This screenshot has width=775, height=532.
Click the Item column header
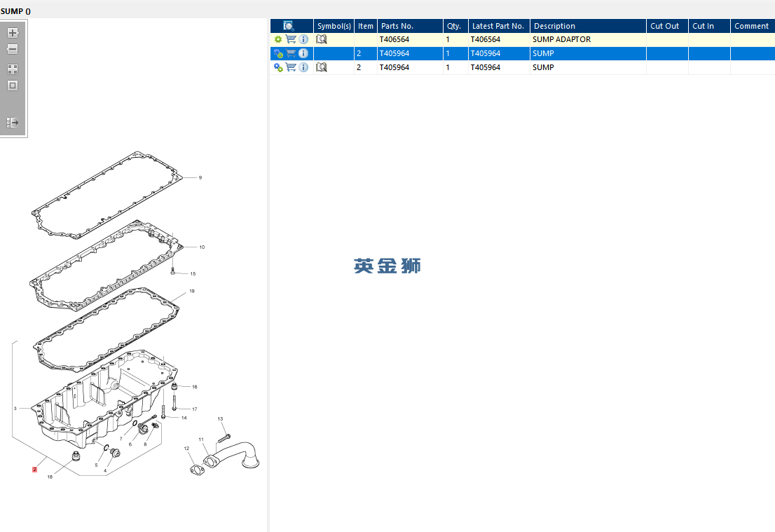tap(366, 26)
